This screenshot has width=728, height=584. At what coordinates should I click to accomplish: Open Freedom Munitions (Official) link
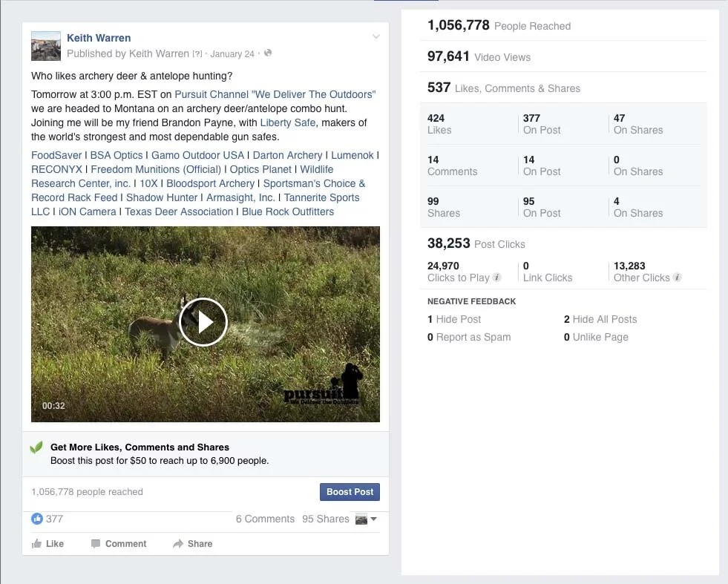point(156,169)
